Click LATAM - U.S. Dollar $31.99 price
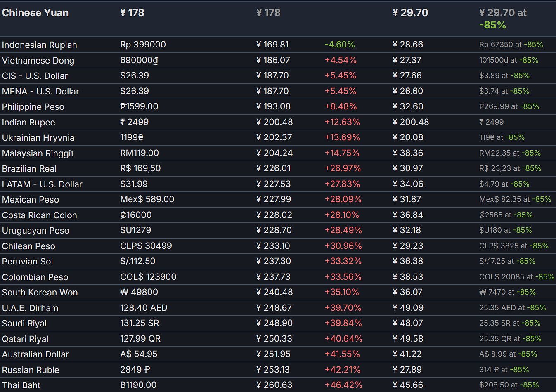 tap(134, 184)
